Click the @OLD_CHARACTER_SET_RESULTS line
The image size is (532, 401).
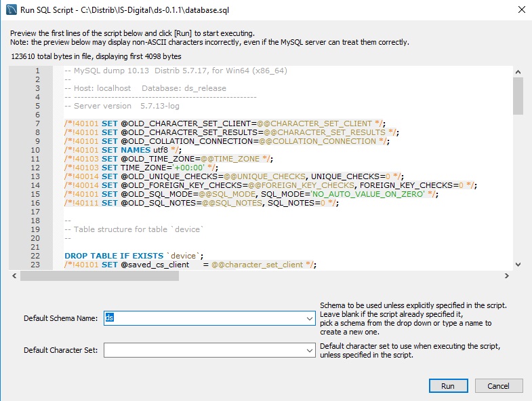point(232,132)
